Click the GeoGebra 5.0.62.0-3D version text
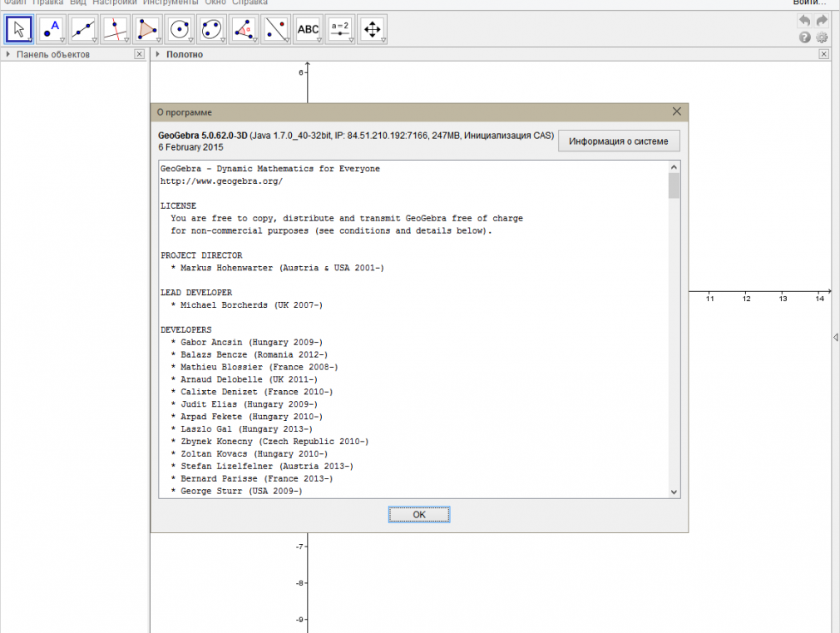The height and width of the screenshot is (633, 840). [x=202, y=136]
